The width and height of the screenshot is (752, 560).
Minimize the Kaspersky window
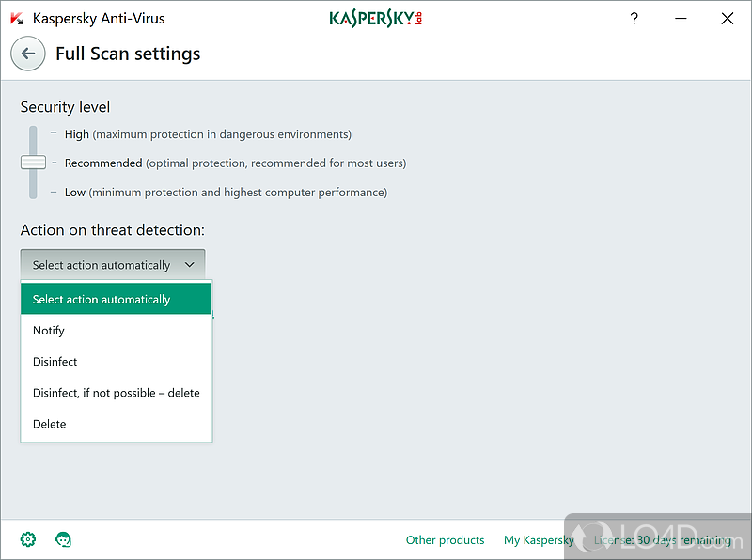[x=681, y=19]
